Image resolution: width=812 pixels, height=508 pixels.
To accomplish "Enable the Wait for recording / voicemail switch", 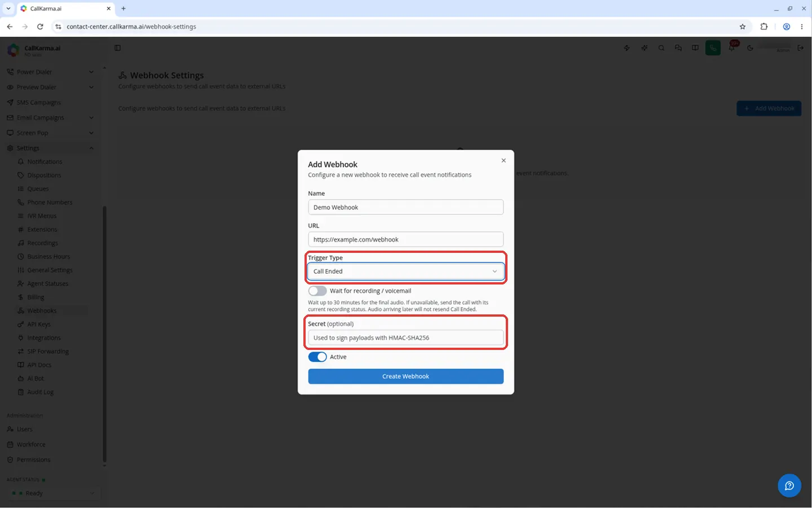I will [317, 291].
